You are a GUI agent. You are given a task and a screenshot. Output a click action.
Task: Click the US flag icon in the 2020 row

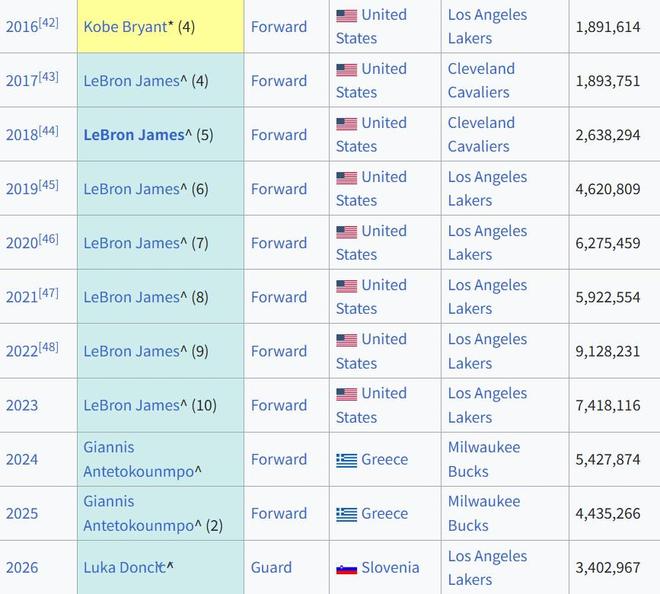[x=346, y=232]
